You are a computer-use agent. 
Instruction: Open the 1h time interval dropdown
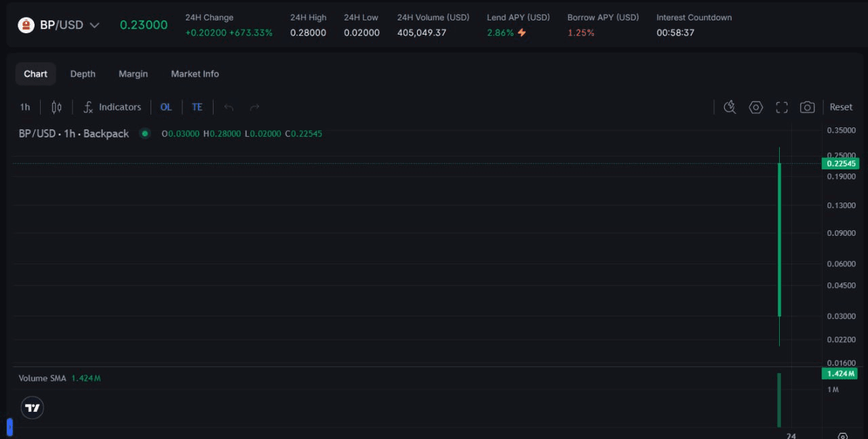[x=25, y=107]
